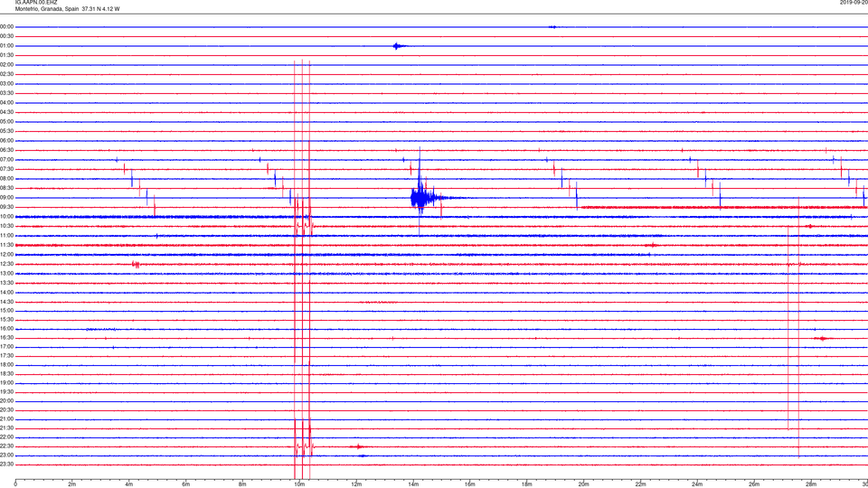Click the 10:30 time label
868x488 pixels.
pyautogui.click(x=7, y=226)
